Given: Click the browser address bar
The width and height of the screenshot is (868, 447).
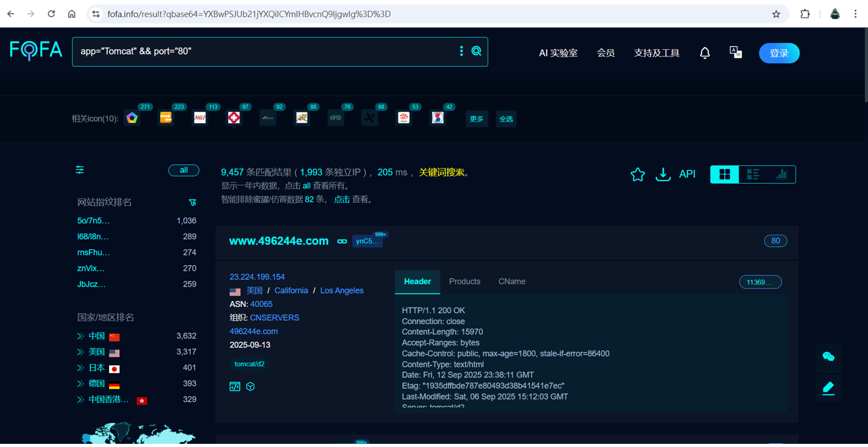Looking at the screenshot, I should (437, 14).
